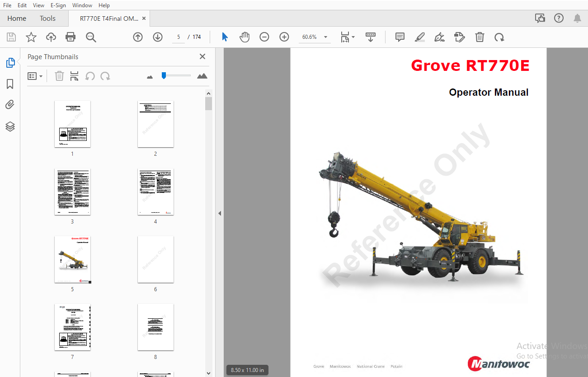Enlarge thumbnail size large mountain icon

pyautogui.click(x=202, y=76)
